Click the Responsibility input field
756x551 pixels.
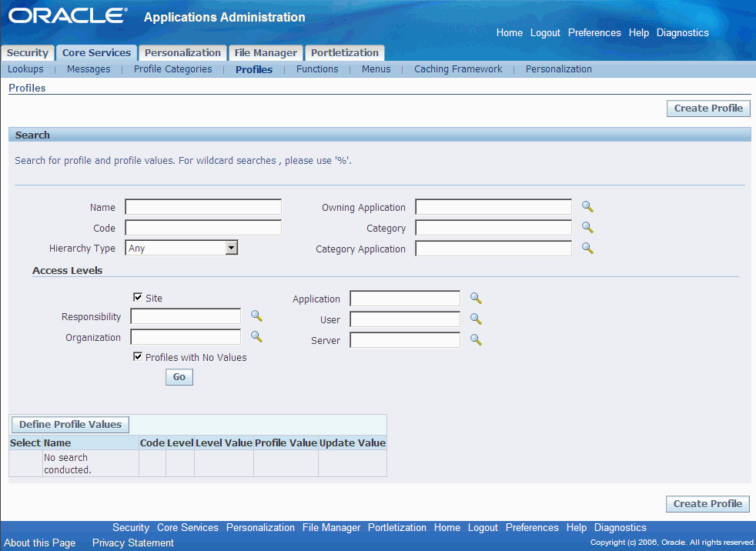click(x=186, y=316)
